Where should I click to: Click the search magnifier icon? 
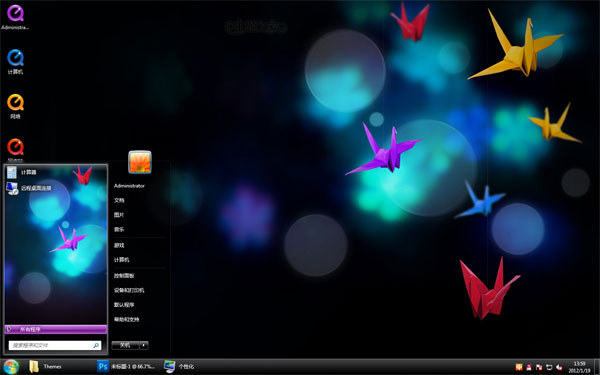tap(96, 346)
